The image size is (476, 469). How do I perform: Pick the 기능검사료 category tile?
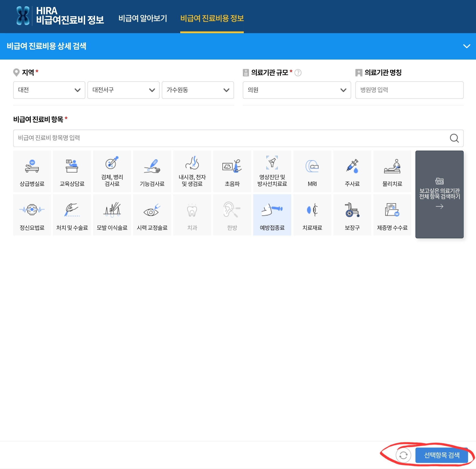[x=152, y=171]
